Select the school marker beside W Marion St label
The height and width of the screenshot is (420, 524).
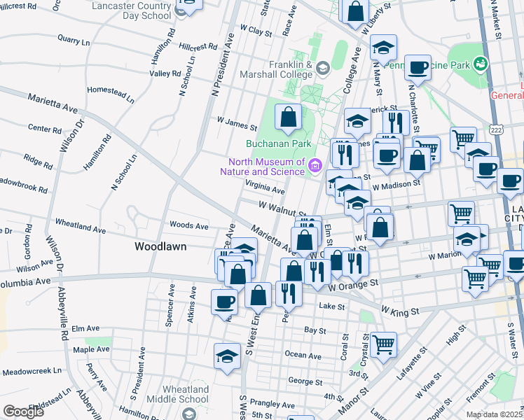click(467, 240)
